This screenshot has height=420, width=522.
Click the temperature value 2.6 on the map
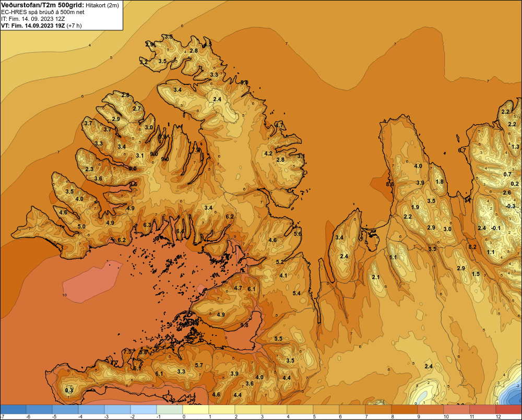(507, 193)
